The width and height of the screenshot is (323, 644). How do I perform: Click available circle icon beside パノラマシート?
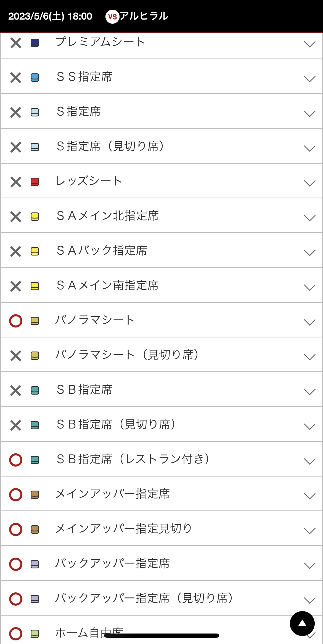click(x=16, y=321)
